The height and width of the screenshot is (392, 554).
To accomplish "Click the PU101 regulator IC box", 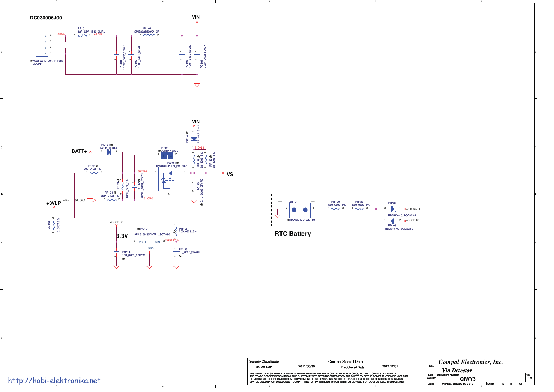I will 149,243.
